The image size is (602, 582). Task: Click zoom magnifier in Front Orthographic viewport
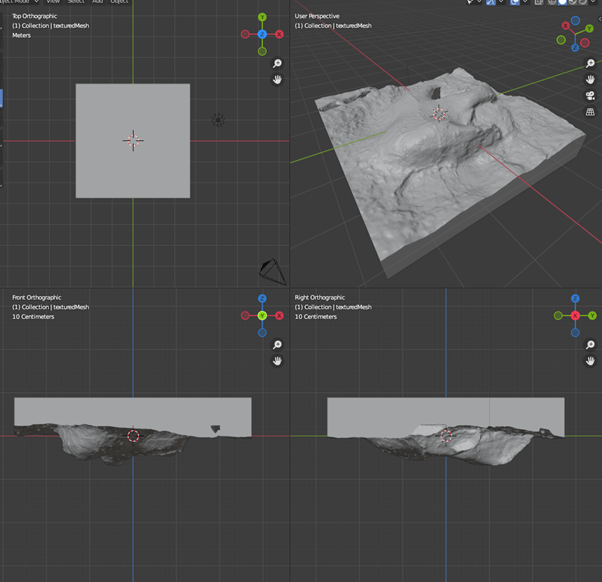pyautogui.click(x=277, y=345)
